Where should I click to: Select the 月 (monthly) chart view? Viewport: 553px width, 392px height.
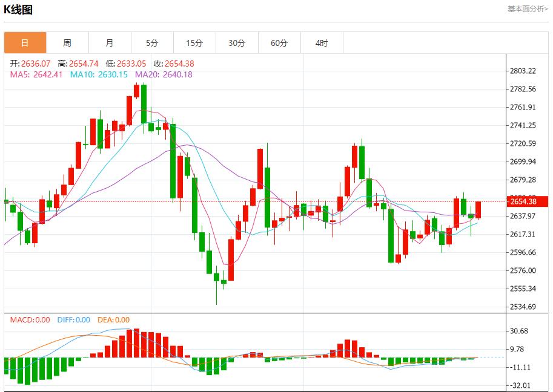pos(109,43)
